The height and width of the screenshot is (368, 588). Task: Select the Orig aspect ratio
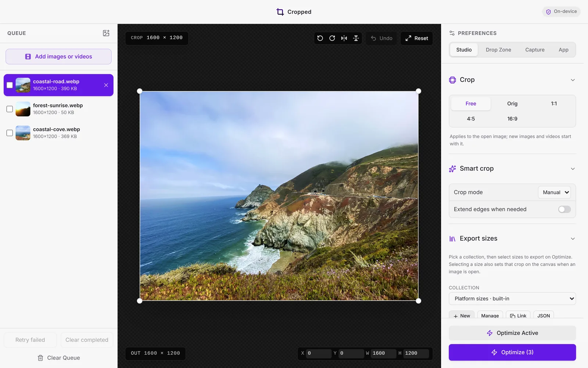(x=512, y=104)
